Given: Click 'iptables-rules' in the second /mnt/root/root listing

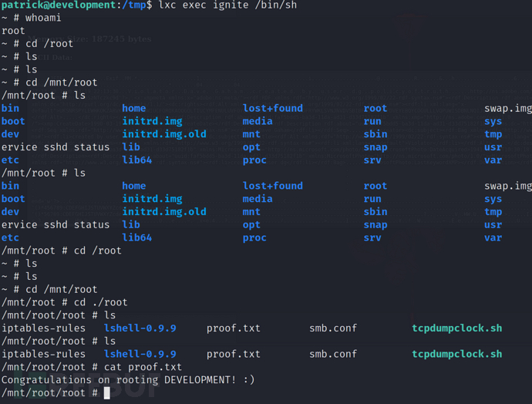Looking at the screenshot, I should coord(43,354).
